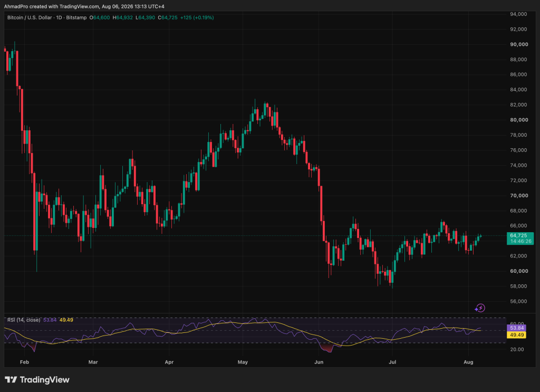Click the 66,000 price axis label
540x392 pixels.
pos(518,226)
